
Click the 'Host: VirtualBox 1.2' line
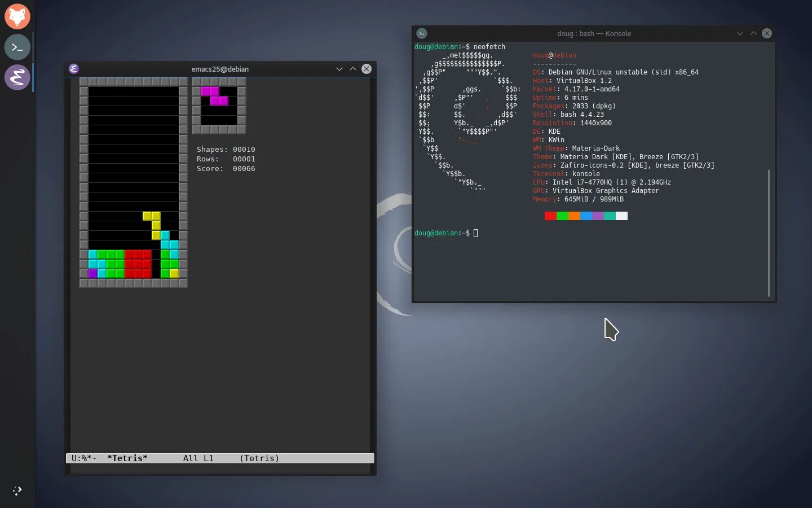[572, 81]
